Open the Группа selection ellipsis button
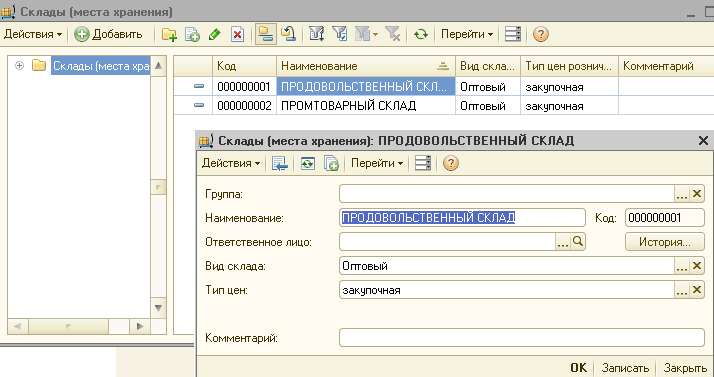Screen dimensions: 714x377 tap(681, 194)
